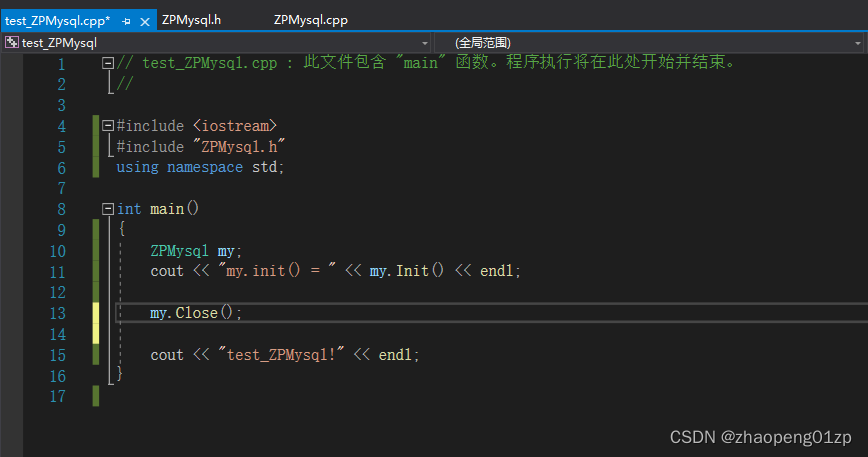Click 'std' on line 6
This screenshot has height=457, width=868.
pyautogui.click(x=265, y=167)
